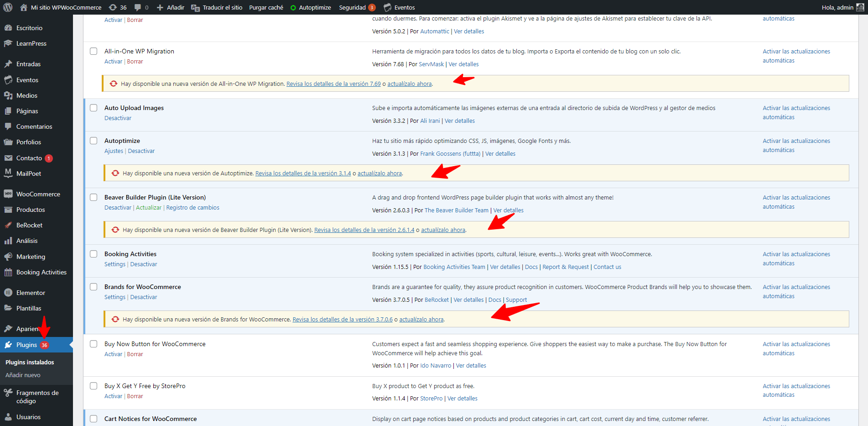This screenshot has width=868, height=426.
Task: Click the Usuarios person icon
Action: 8,417
